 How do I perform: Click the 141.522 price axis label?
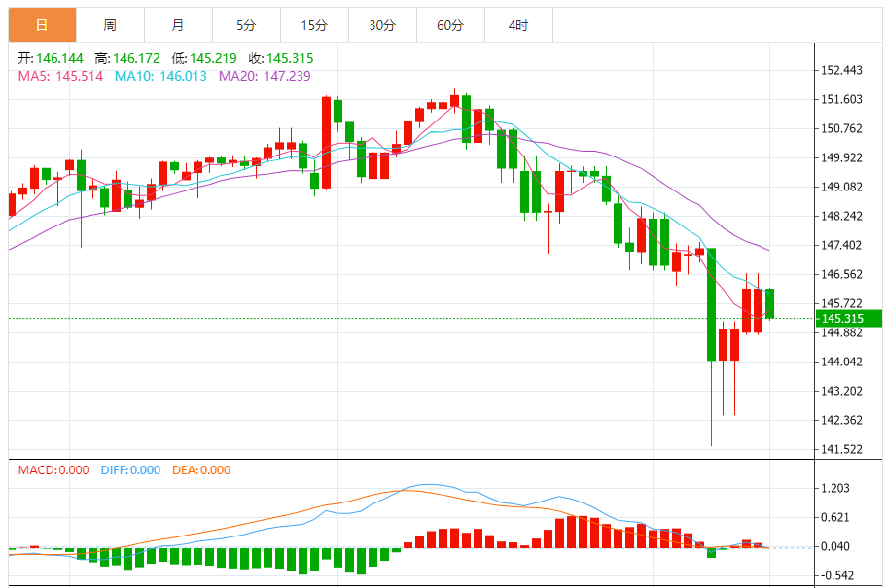click(841, 449)
